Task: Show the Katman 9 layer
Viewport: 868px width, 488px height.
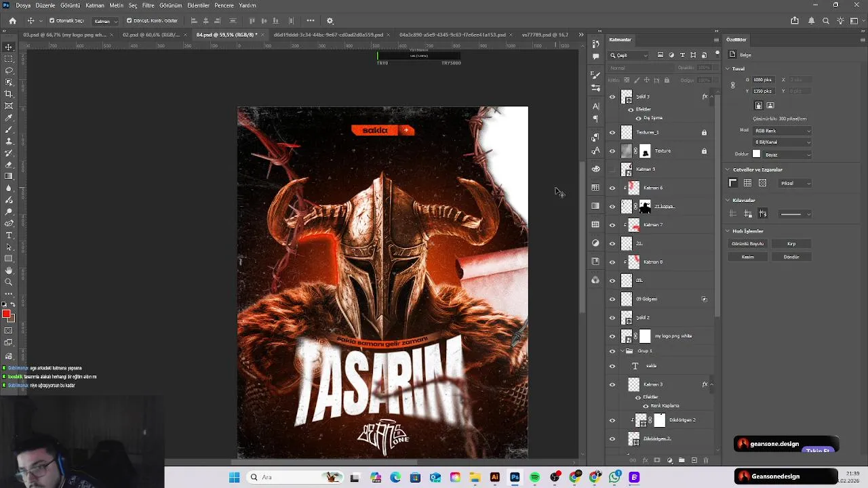Action: pyautogui.click(x=612, y=169)
